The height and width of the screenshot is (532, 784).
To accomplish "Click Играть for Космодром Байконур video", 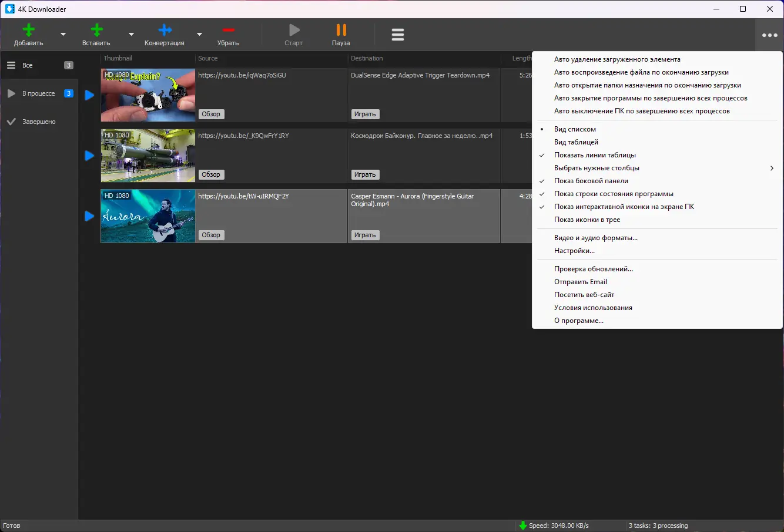I will tap(365, 174).
